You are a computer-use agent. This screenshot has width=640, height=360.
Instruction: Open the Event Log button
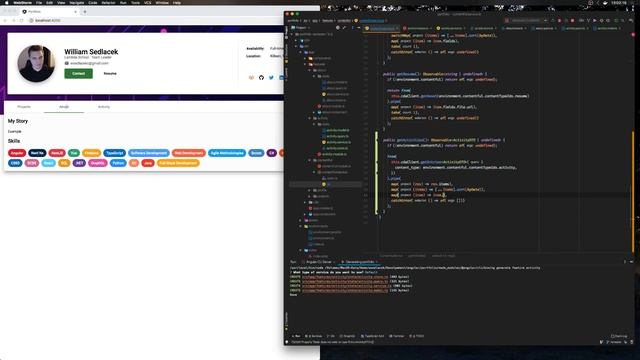619,336
